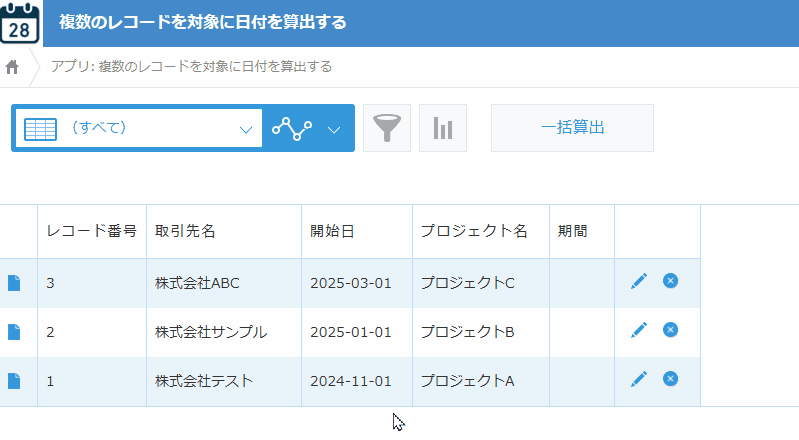
Task: Open the filter funnel icon
Action: click(x=386, y=128)
